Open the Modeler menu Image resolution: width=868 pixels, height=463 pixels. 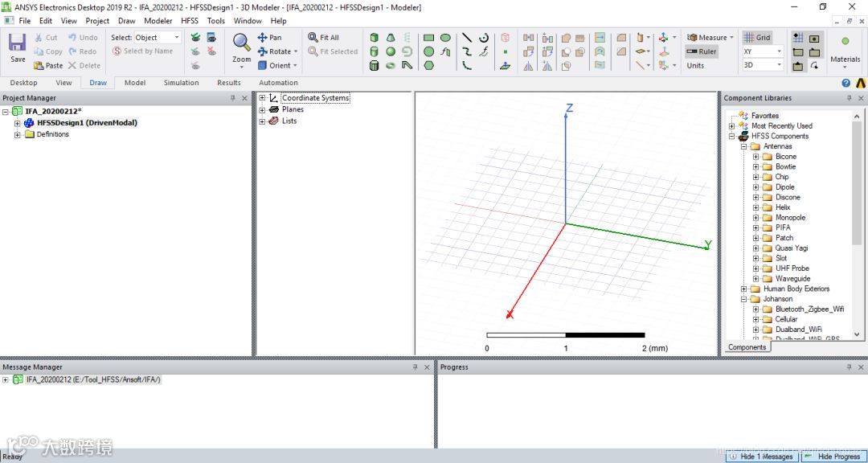[158, 21]
